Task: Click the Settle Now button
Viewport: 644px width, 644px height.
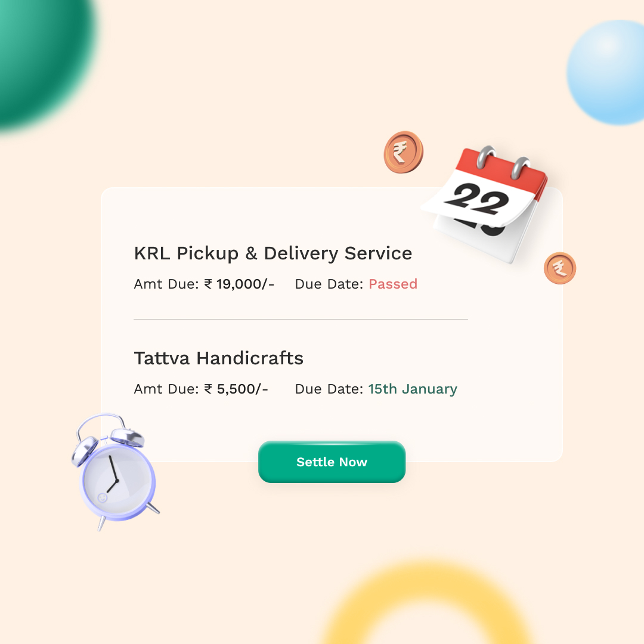Action: coord(332,462)
